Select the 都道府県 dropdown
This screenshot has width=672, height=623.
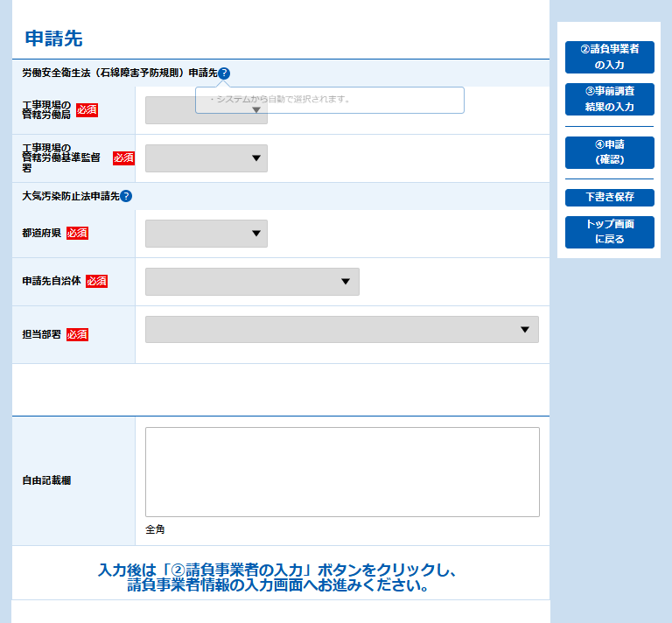pos(206,234)
